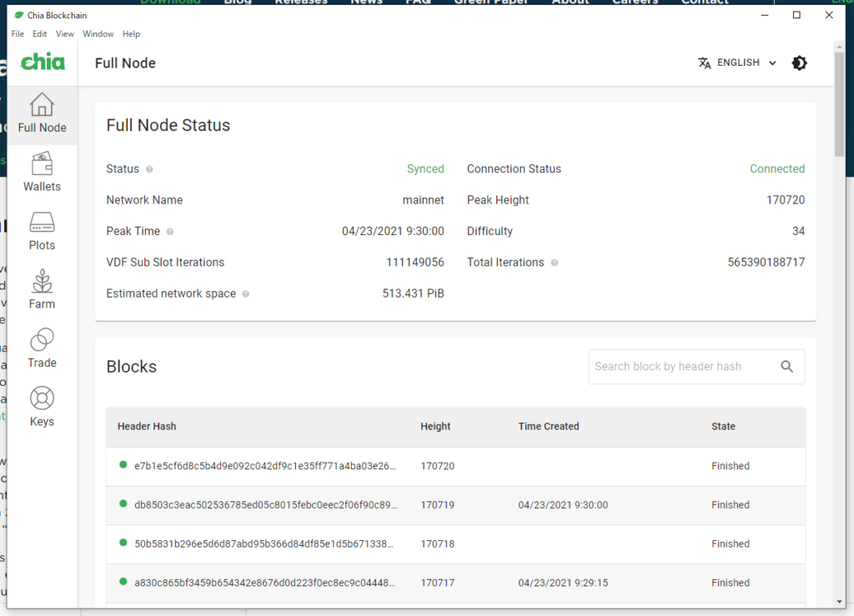Viewport: 854px width, 616px height.
Task: Open the Keys lifebuoy icon
Action: [x=42, y=398]
